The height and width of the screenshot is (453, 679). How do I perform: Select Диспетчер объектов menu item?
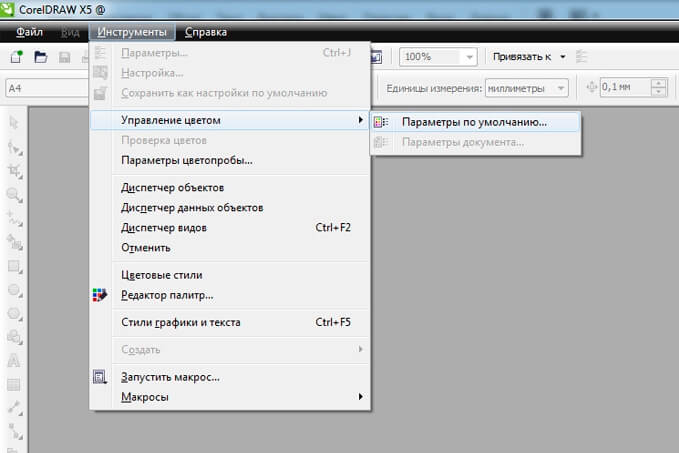click(x=172, y=187)
